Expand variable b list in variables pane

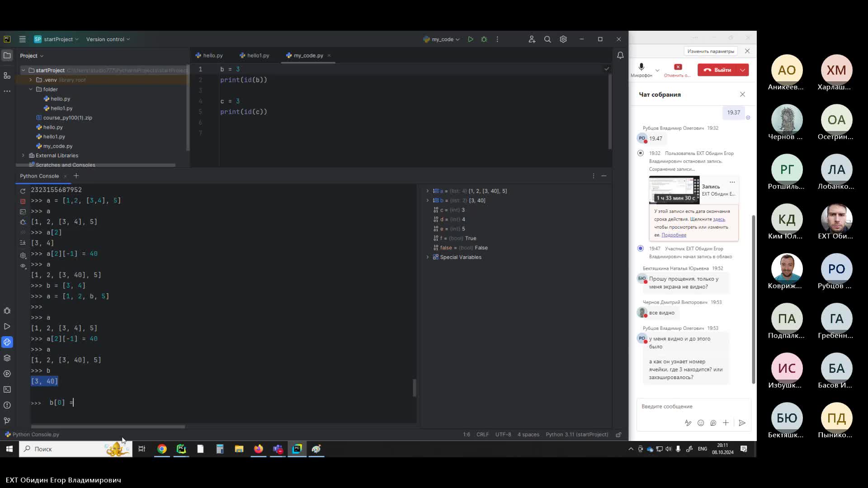click(x=428, y=201)
